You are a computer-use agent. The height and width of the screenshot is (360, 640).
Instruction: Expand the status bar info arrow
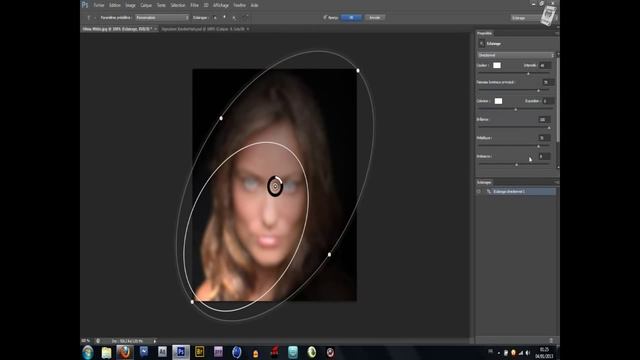tap(155, 341)
